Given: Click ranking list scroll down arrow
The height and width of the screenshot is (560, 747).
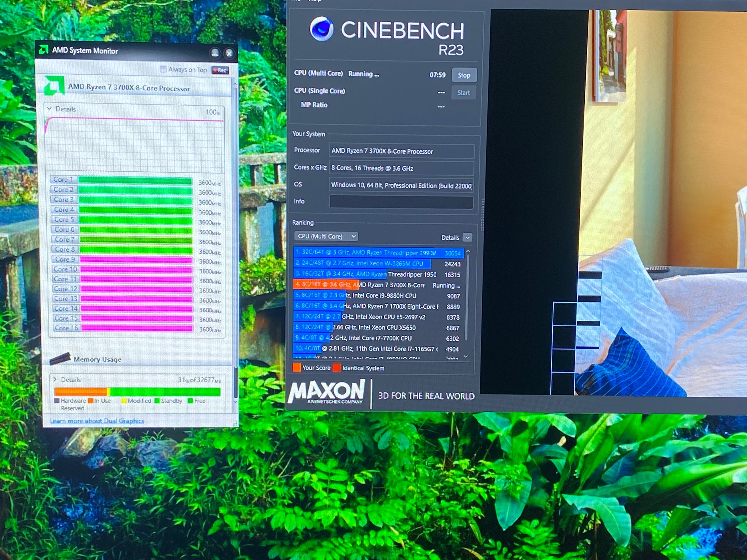Looking at the screenshot, I should click(466, 357).
